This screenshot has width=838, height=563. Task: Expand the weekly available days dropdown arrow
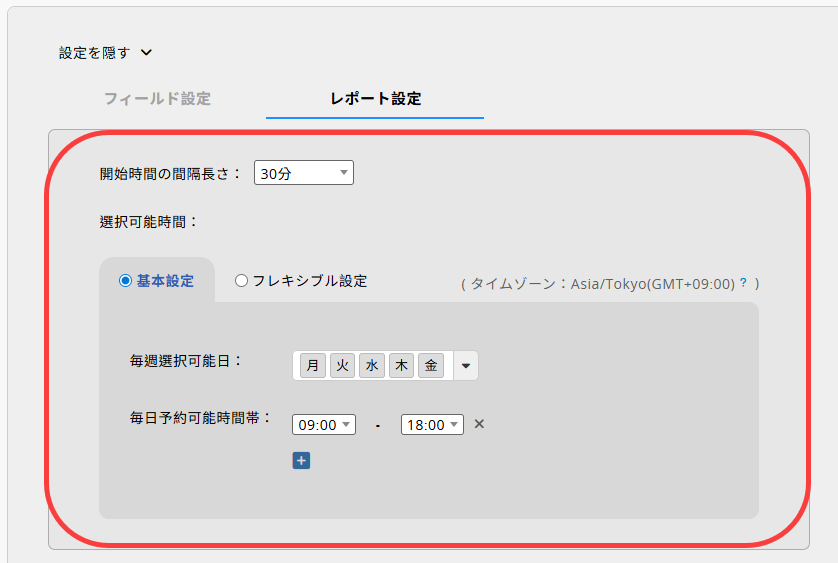466,366
